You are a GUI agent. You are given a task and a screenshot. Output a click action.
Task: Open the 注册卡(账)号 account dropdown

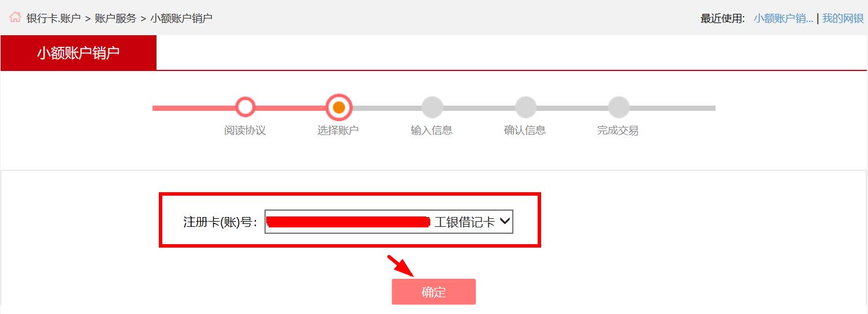pyautogui.click(x=389, y=222)
